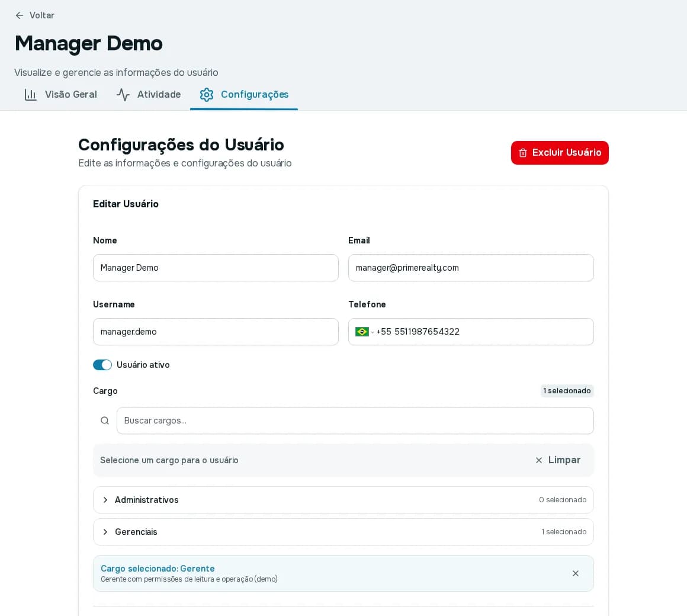Click the '0 selecionado' text in Administrativos

[x=563, y=500]
